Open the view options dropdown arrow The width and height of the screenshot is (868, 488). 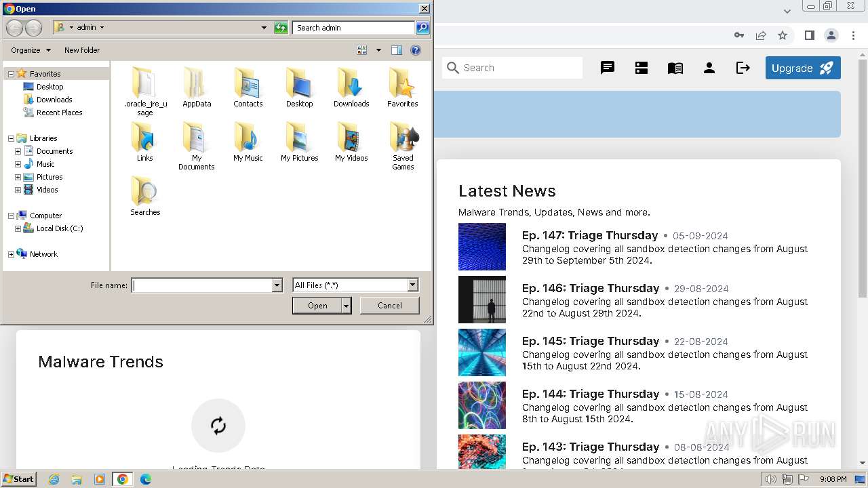378,50
